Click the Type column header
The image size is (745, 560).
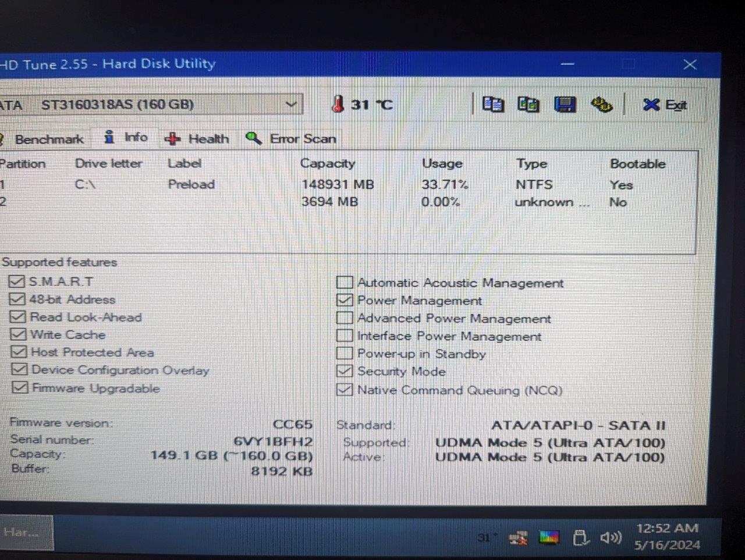tap(531, 164)
